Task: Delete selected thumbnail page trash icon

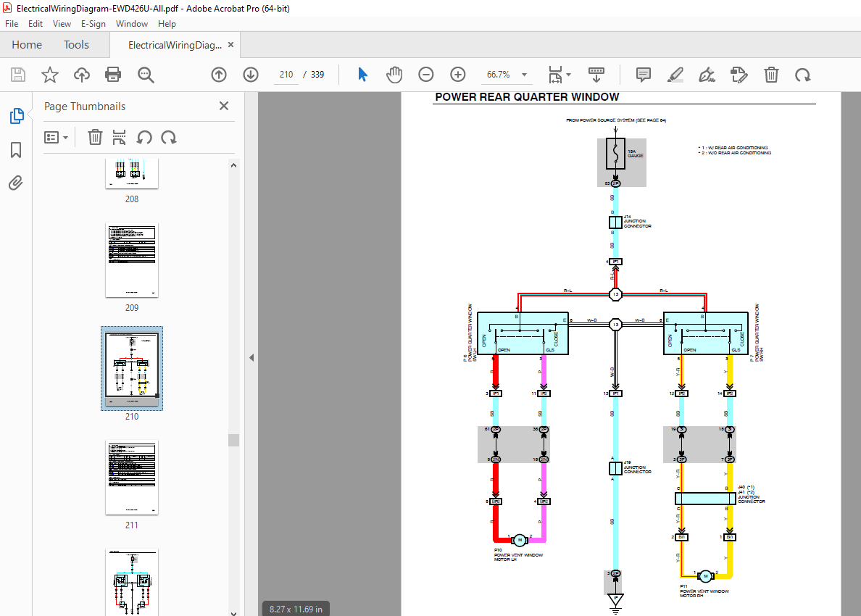Action: point(95,137)
